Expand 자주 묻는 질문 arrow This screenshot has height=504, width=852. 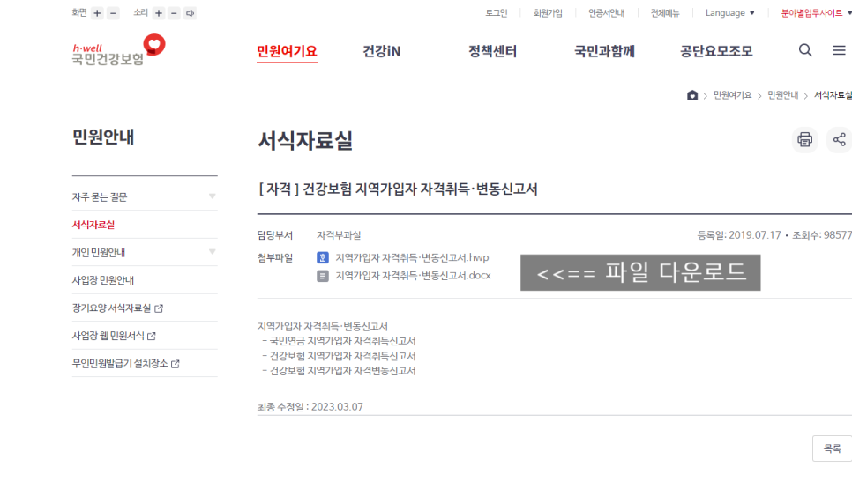point(212,196)
